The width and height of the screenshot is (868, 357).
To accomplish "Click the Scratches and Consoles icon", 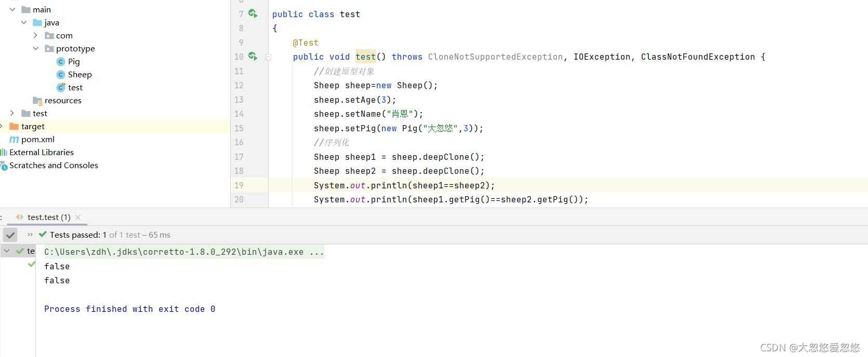I will pyautogui.click(x=4, y=166).
